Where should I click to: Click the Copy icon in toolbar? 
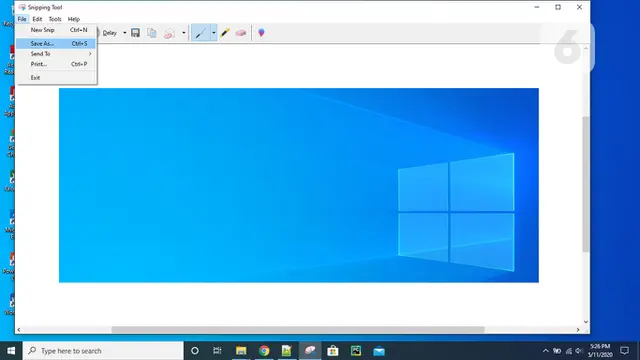coord(152,33)
